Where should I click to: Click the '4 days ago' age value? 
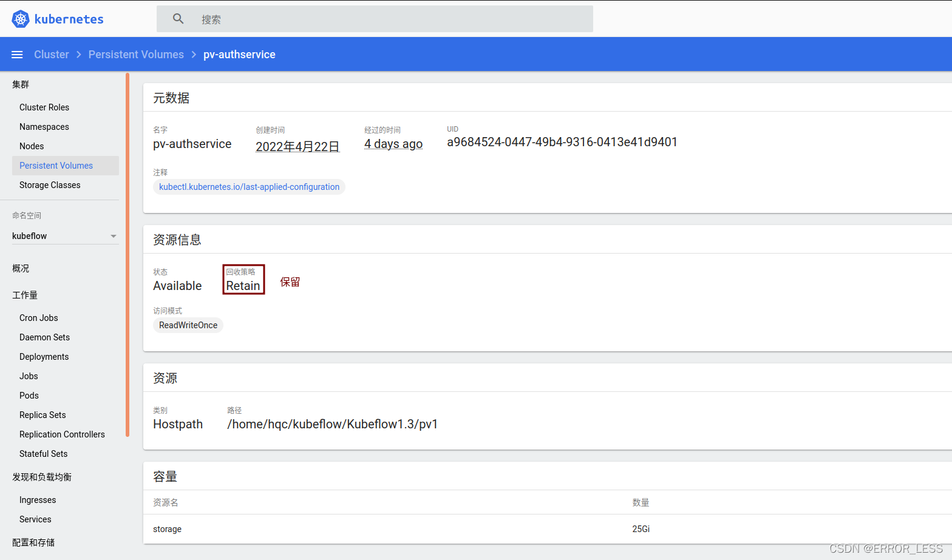click(393, 144)
